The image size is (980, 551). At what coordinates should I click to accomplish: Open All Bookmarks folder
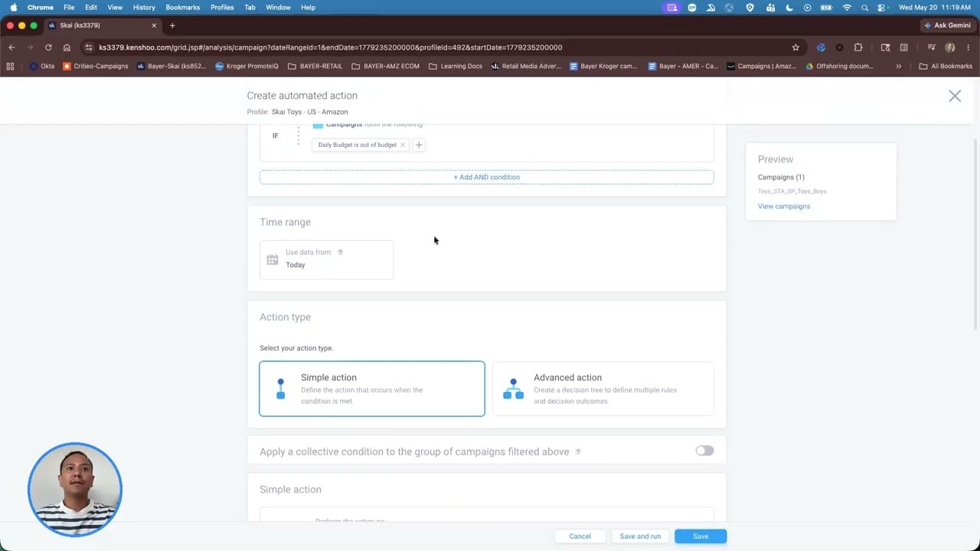[x=946, y=67]
